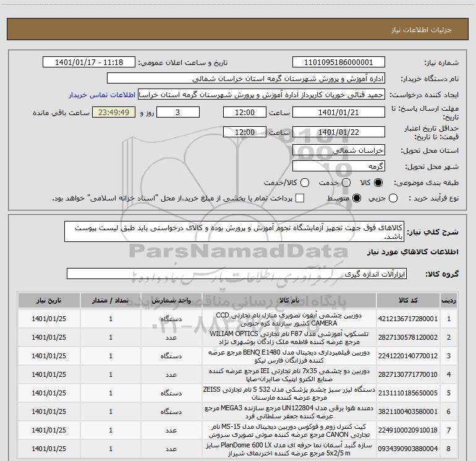Click item code 382110040358001
The image size is (476, 461).
point(408,411)
